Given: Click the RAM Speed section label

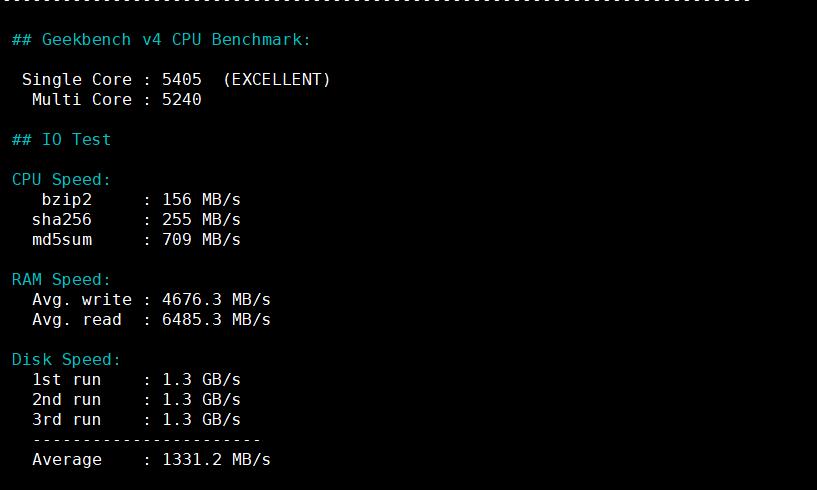Looking at the screenshot, I should pos(61,280).
